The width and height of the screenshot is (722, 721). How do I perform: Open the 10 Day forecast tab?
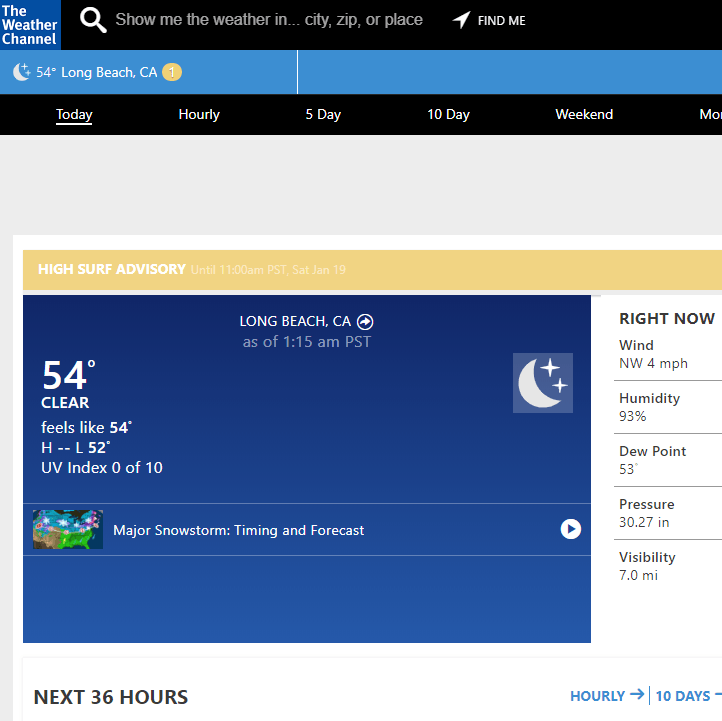[448, 114]
